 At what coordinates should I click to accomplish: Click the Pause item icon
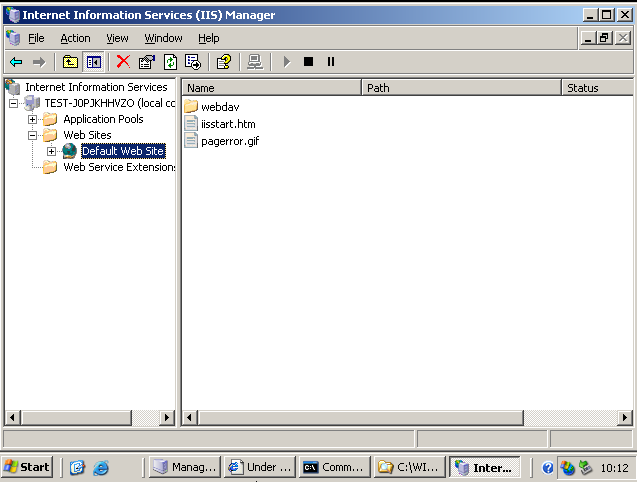click(331, 62)
